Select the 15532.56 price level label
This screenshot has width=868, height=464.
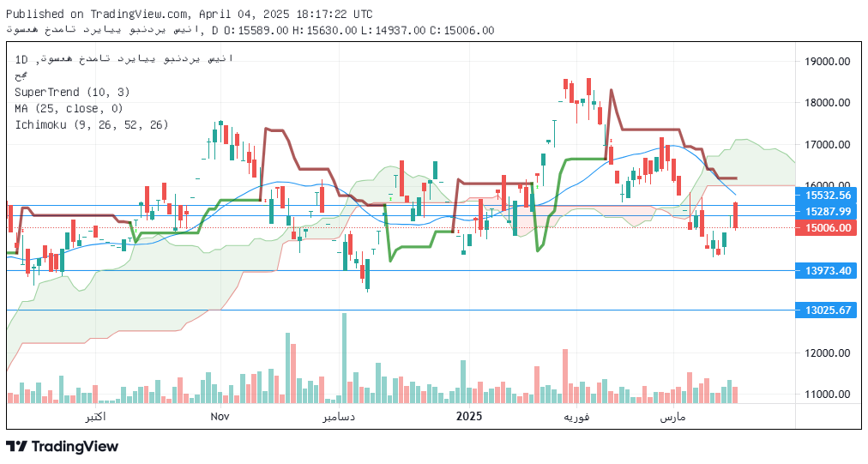[x=826, y=195]
